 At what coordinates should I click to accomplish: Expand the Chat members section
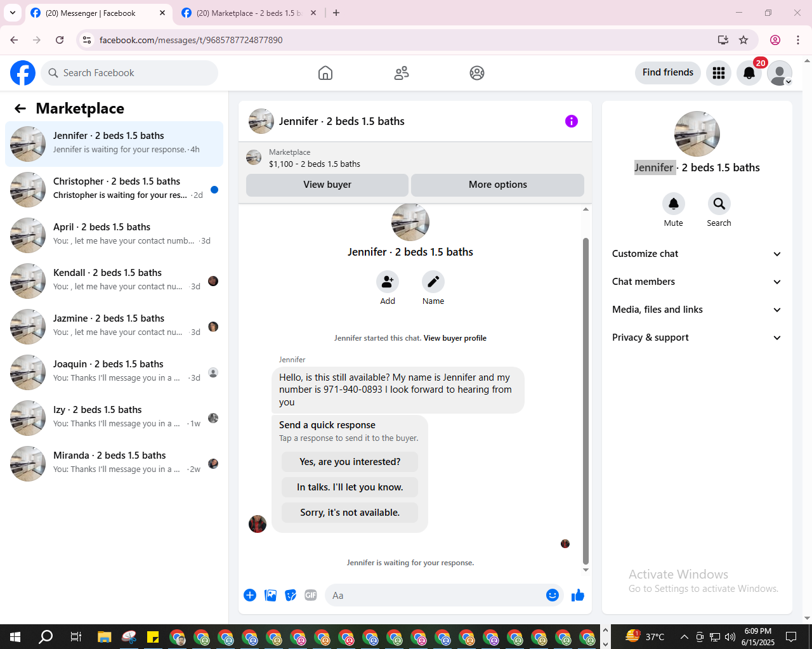(x=697, y=282)
